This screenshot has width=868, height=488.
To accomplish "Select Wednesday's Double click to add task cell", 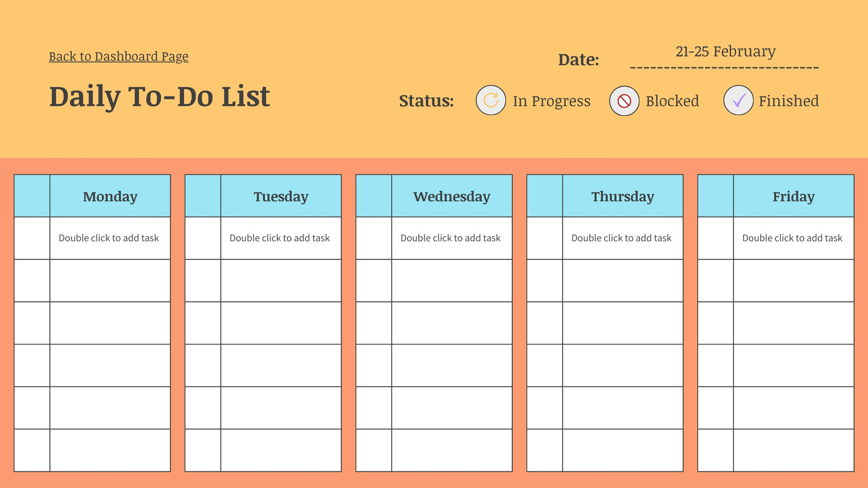I will click(452, 238).
